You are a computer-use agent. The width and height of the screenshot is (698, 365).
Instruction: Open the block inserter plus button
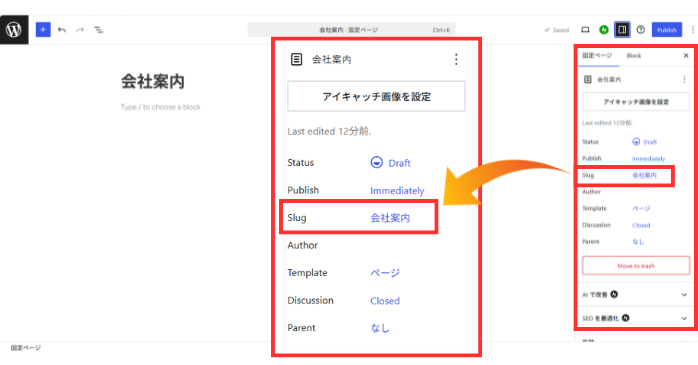pos(43,30)
